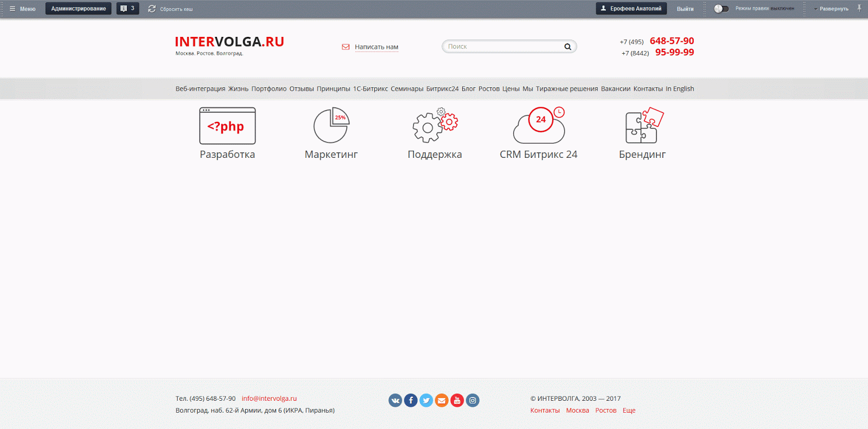Viewport: 868px width, 429px height.
Task: Open the PHP Разработка service icon
Action: click(x=227, y=126)
